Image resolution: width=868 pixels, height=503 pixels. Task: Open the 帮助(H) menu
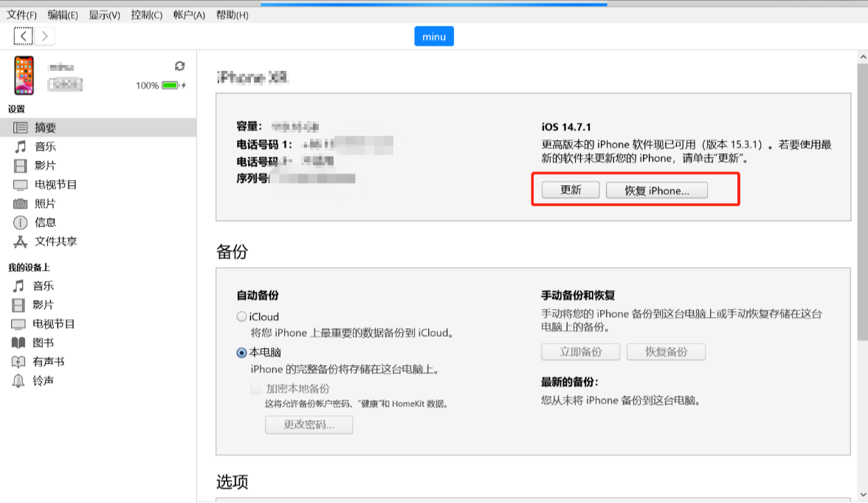232,15
